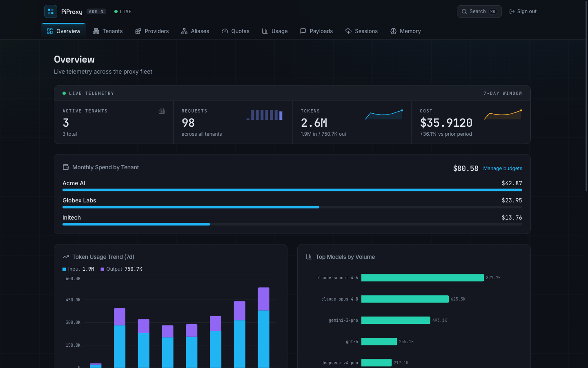Click the Requests mini bar sparkline
The width and height of the screenshot is (588, 368).
pos(265,115)
